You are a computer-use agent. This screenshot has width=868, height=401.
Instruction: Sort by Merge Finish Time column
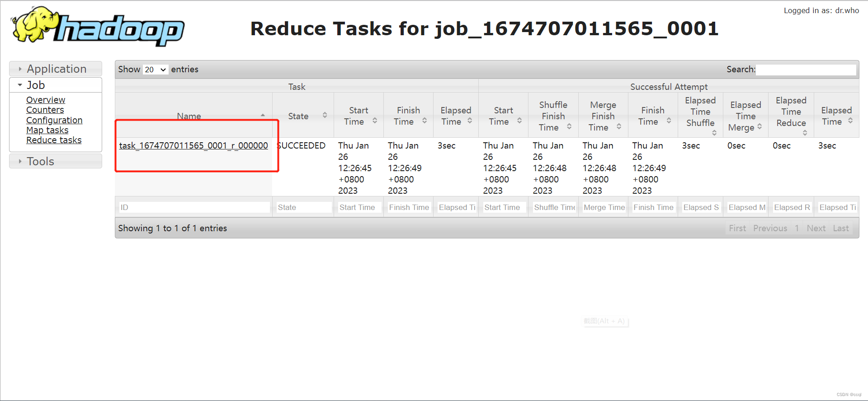click(x=603, y=116)
